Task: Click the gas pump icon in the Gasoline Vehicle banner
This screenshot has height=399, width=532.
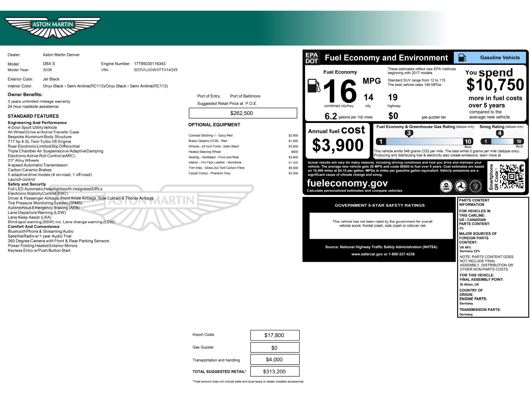Action: (462, 58)
